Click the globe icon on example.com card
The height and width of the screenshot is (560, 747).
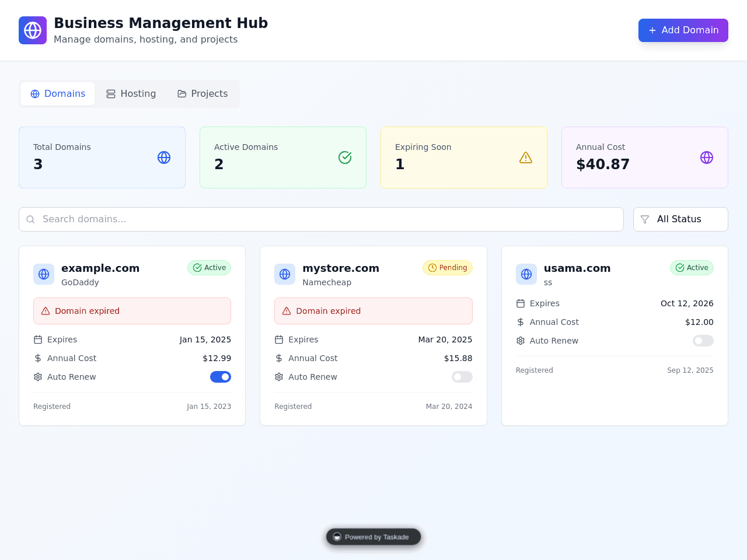click(44, 274)
